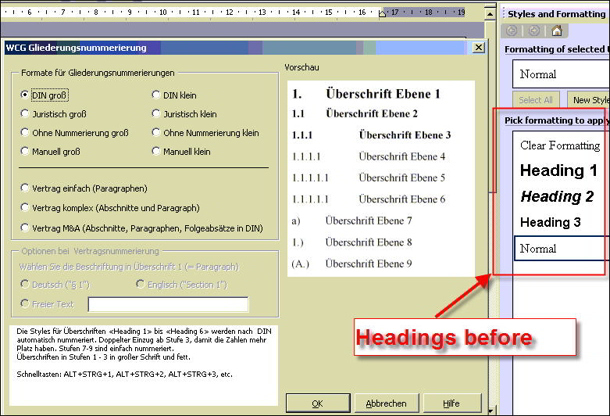
Task: Select Juristisch groß numbering format
Action: click(25, 114)
